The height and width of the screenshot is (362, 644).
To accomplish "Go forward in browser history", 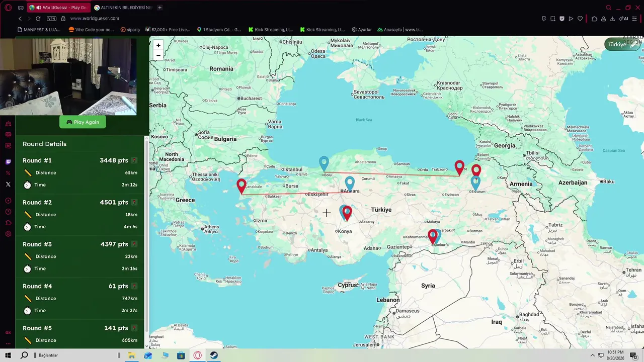I will point(29,19).
